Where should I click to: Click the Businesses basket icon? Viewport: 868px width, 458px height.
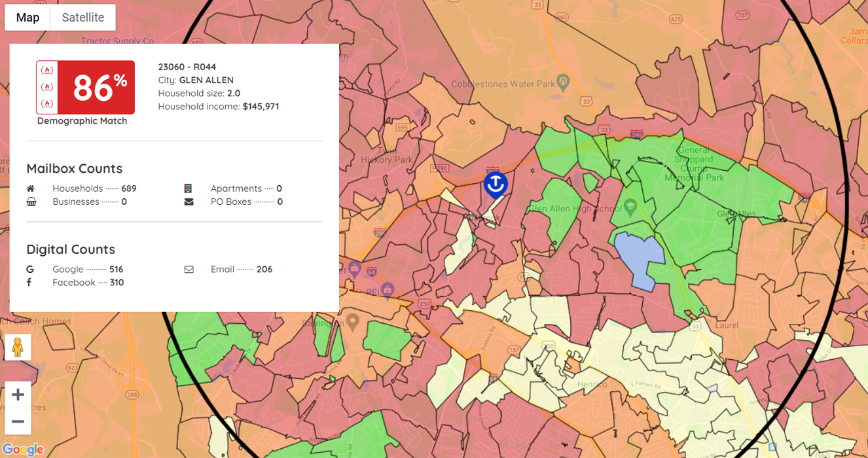click(x=31, y=202)
